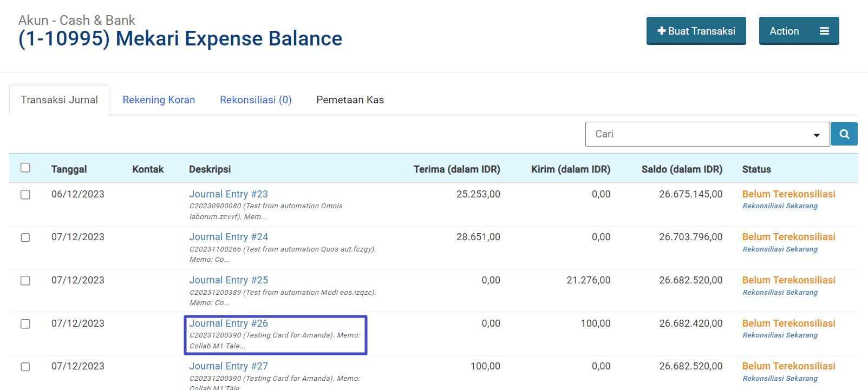Expand the Cari dropdown arrow
Image resolution: width=868 pixels, height=390 pixels.
point(817,135)
